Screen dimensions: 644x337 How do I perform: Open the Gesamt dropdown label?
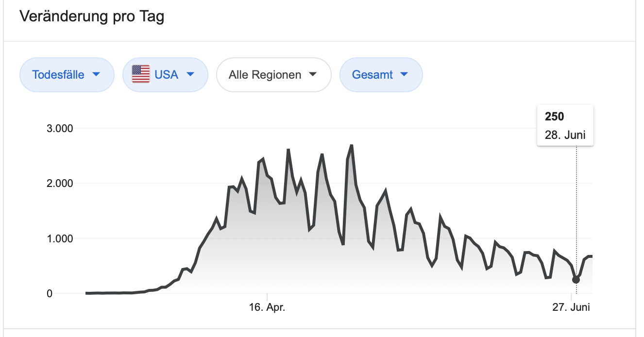pos(372,75)
